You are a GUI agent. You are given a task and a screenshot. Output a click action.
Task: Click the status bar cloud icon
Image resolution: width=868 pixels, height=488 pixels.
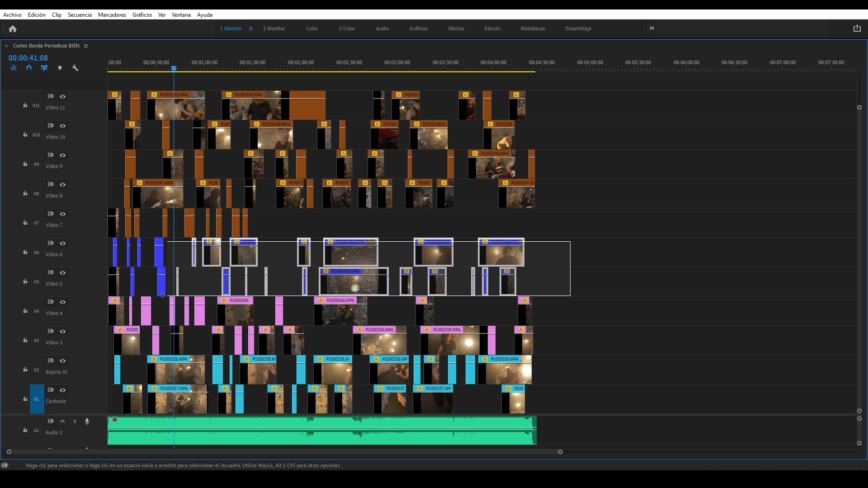[x=5, y=465]
